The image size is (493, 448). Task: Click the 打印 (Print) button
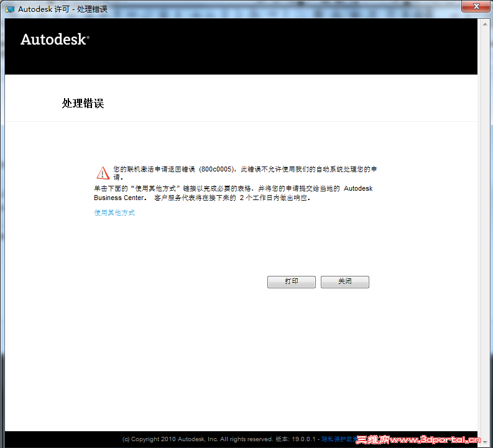click(x=291, y=282)
